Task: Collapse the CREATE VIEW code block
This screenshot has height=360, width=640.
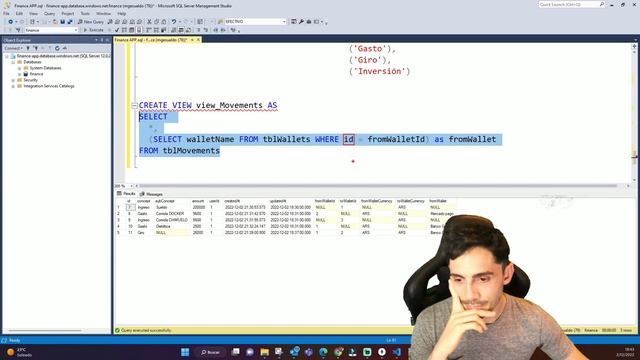Action: [x=134, y=106]
